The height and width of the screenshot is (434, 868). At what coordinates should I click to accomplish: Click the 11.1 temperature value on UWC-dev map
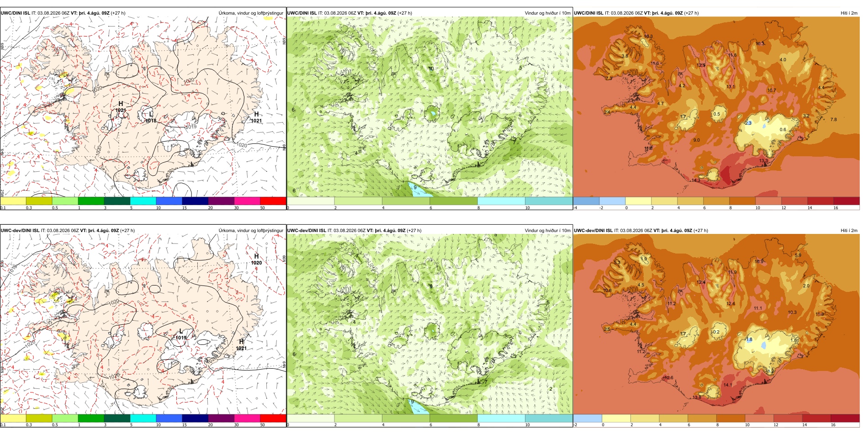tap(758, 308)
